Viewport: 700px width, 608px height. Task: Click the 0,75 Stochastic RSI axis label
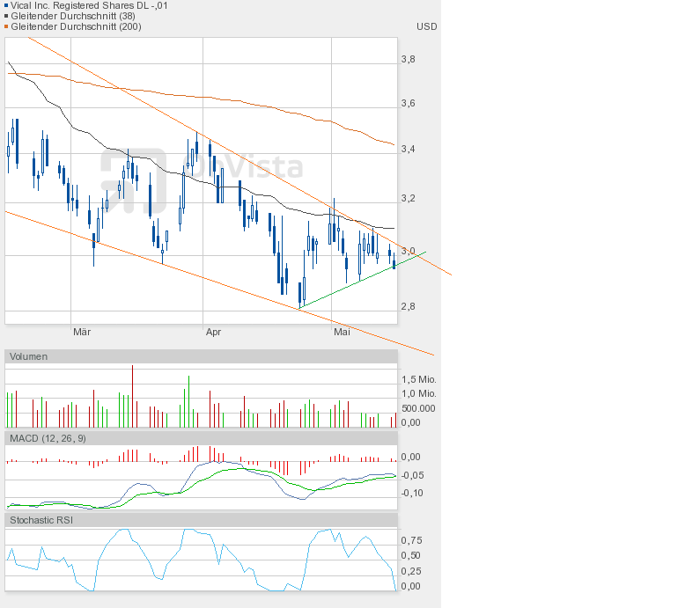[411, 540]
